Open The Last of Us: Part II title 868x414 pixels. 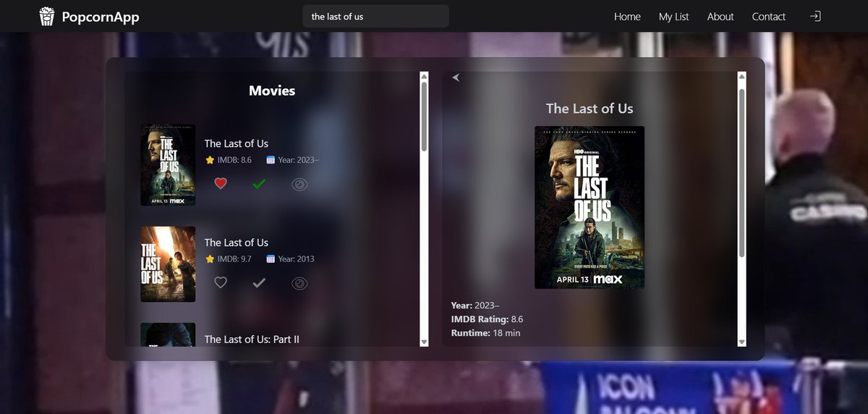click(x=252, y=339)
